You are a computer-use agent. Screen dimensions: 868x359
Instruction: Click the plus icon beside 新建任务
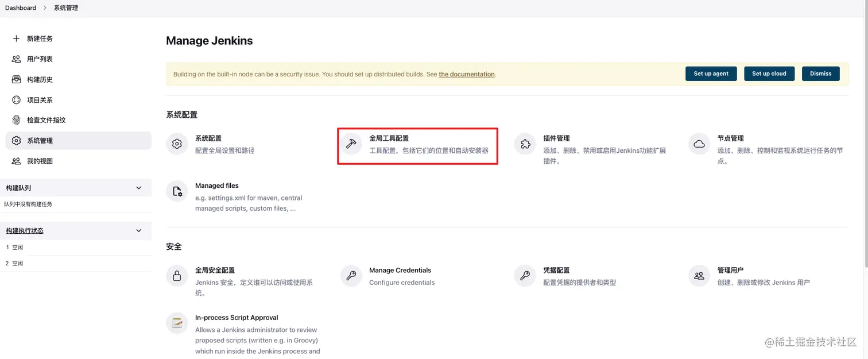[16, 38]
